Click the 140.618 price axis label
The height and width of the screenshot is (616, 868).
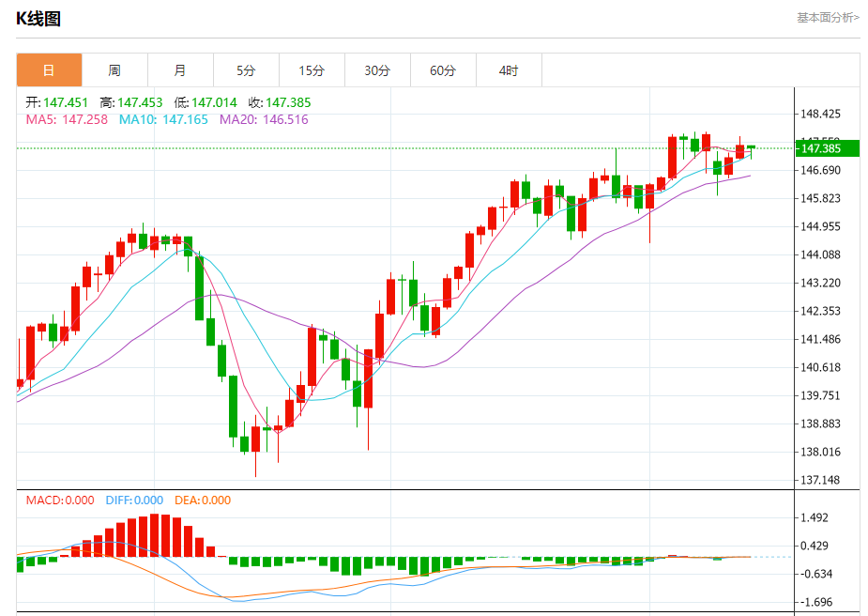coord(820,367)
